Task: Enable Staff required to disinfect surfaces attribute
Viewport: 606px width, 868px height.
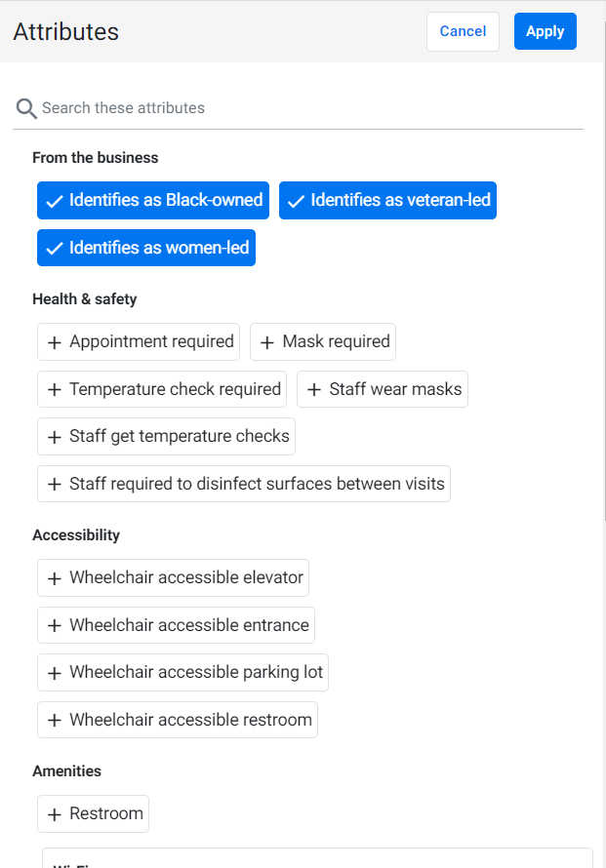Action: [x=244, y=484]
